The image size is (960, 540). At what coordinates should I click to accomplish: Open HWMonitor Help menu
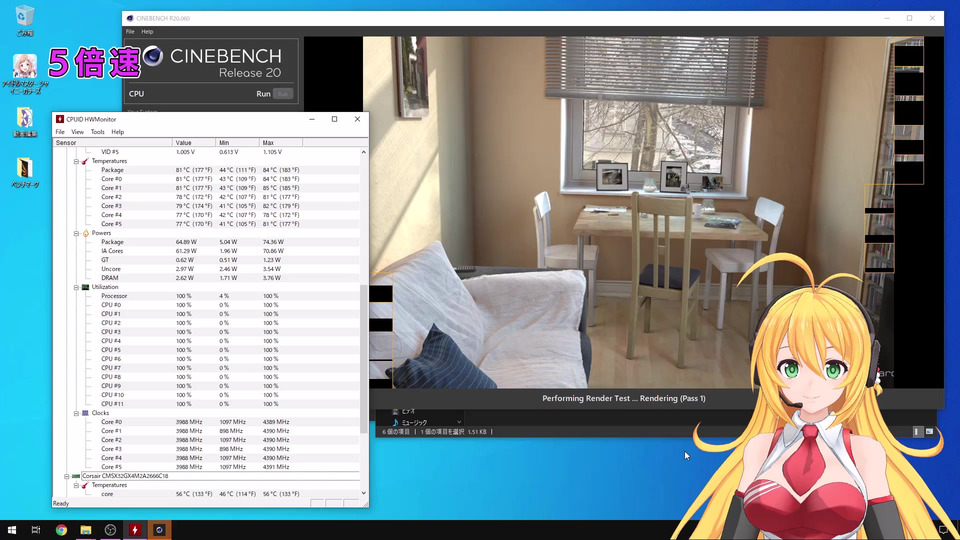pos(118,132)
